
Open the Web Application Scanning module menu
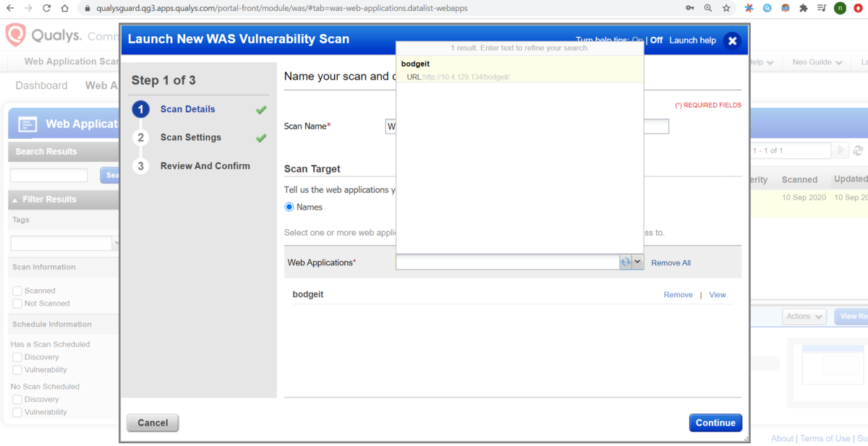[72, 61]
